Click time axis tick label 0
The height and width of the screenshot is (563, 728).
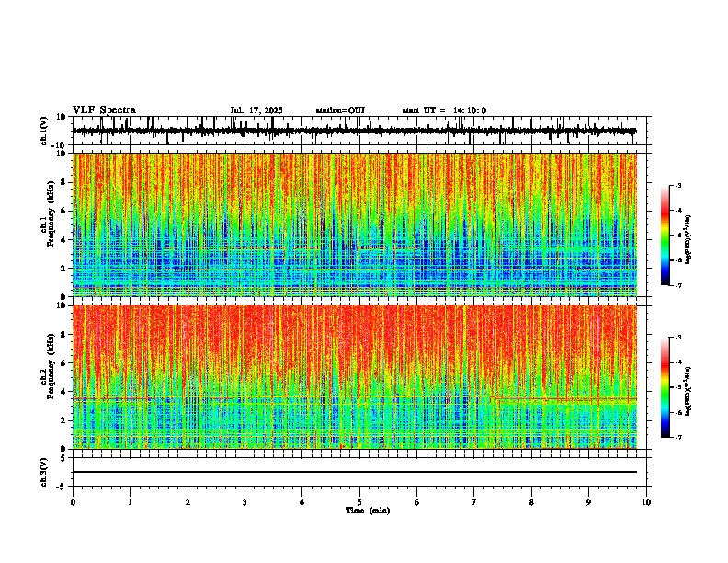73,502
